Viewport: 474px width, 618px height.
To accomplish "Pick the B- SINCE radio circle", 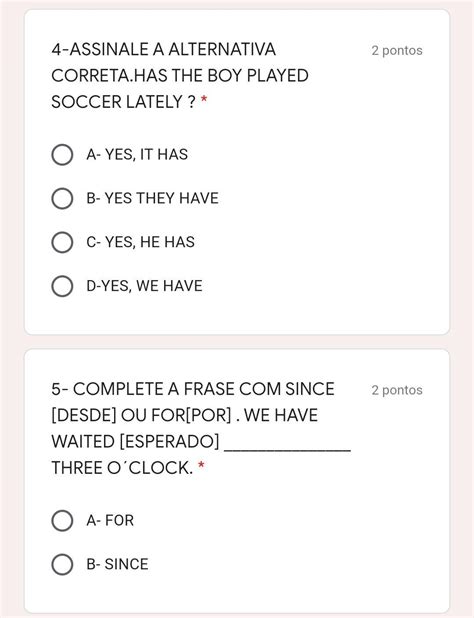I will coord(62,564).
